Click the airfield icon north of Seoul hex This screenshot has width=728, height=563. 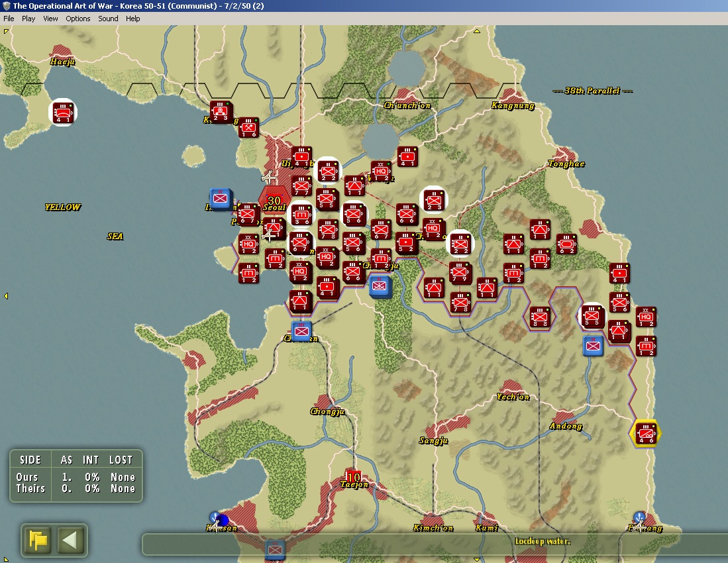(x=268, y=178)
